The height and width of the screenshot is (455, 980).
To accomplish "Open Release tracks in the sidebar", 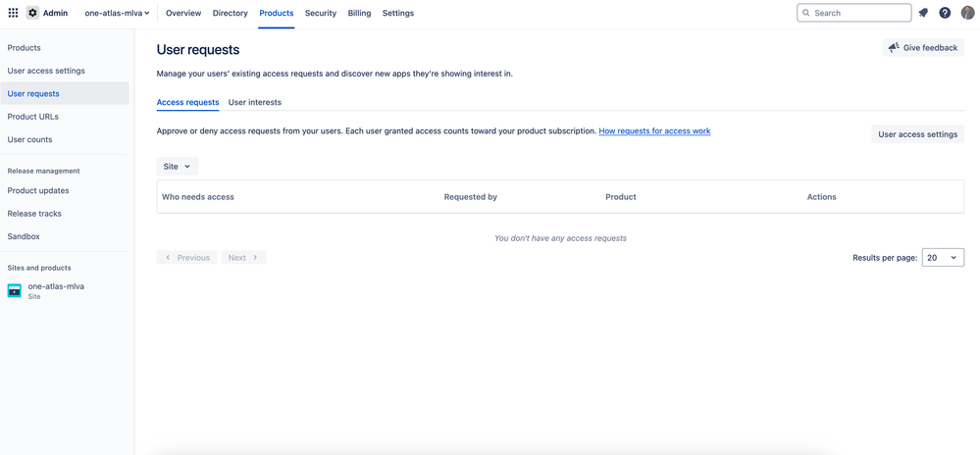I will point(65,214).
